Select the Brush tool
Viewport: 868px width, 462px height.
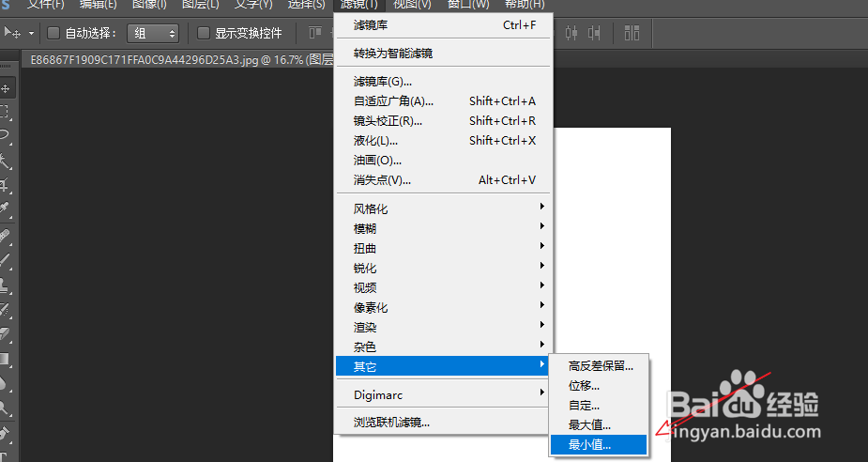(5, 259)
